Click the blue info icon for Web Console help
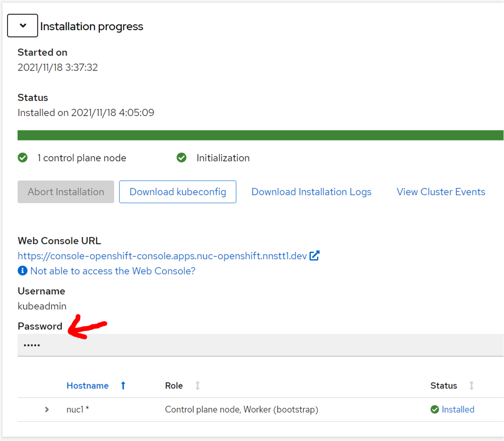 coord(23,271)
